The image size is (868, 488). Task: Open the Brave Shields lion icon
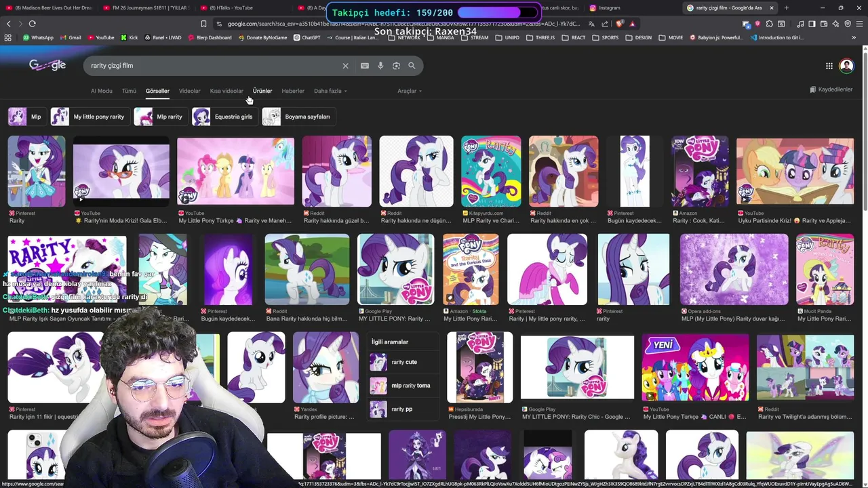[619, 24]
